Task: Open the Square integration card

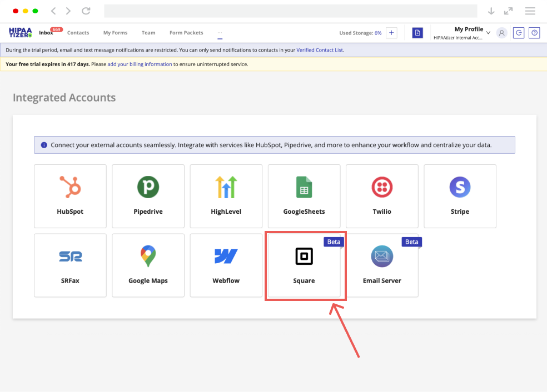Action: point(304,265)
